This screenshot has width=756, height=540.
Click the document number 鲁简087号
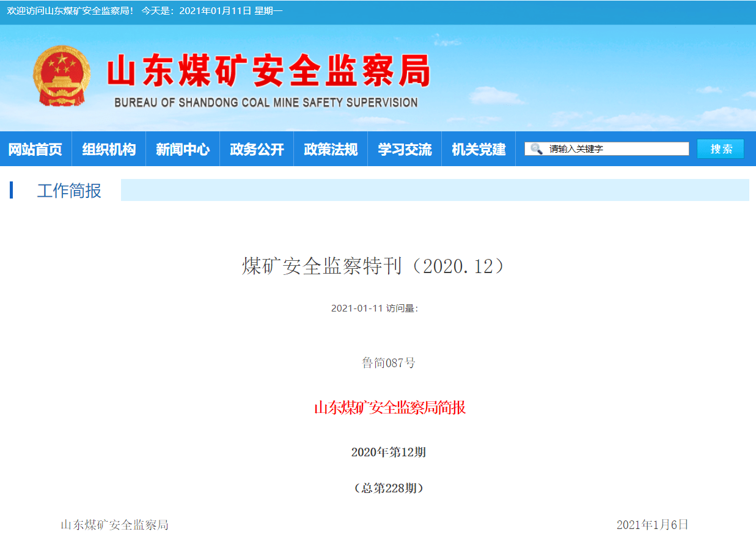click(389, 363)
